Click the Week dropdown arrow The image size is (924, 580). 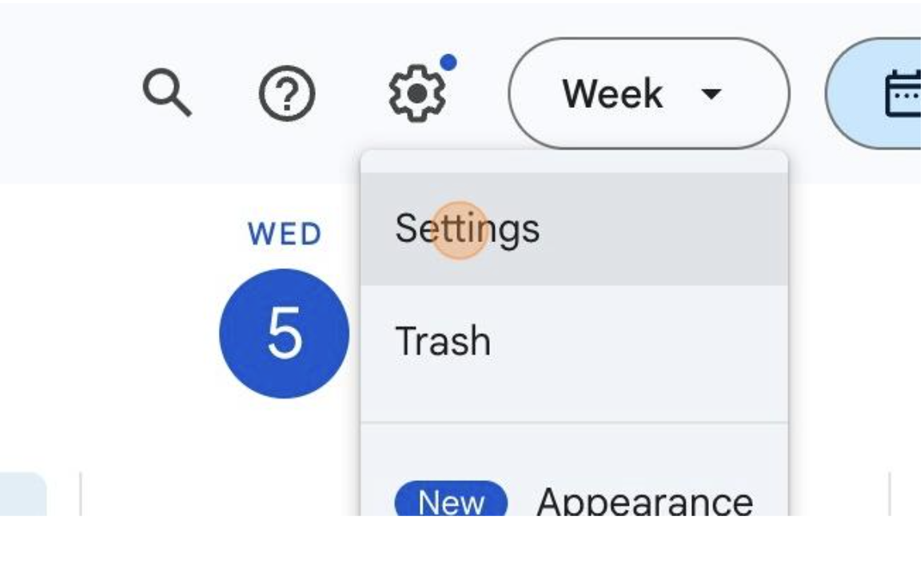(x=711, y=93)
